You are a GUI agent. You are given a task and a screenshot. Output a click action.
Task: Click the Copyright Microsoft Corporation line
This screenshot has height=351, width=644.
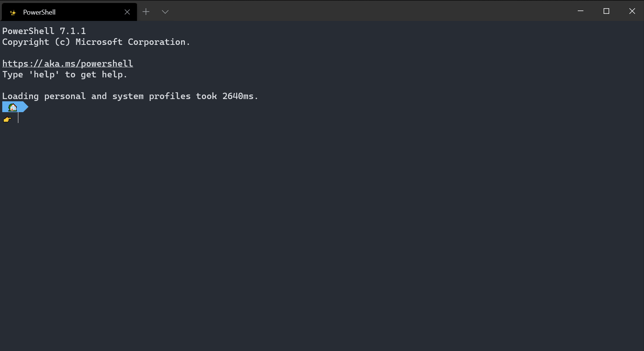click(x=96, y=42)
